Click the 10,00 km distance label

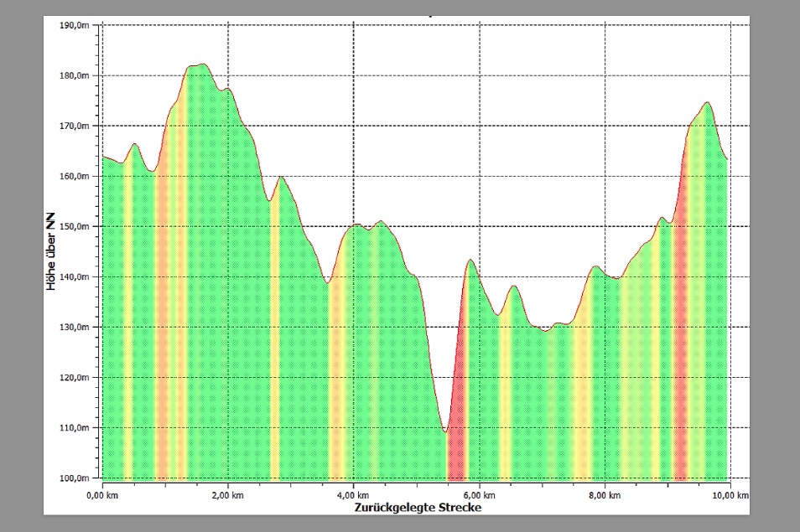[x=730, y=496]
